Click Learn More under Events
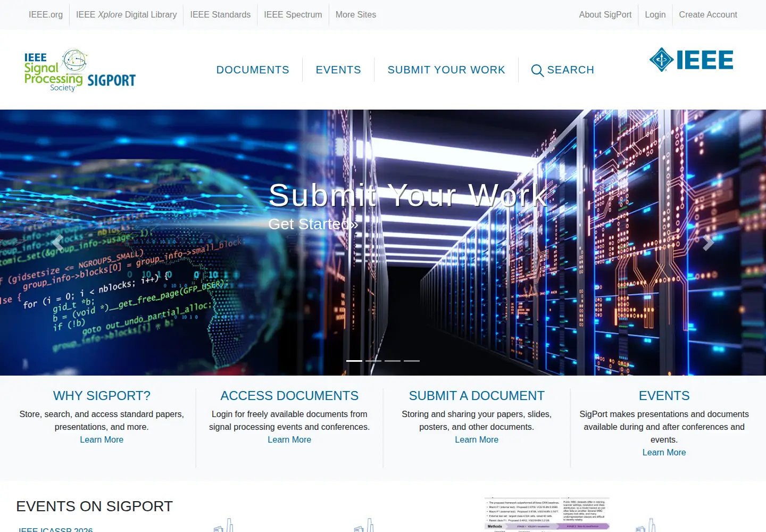 click(664, 452)
